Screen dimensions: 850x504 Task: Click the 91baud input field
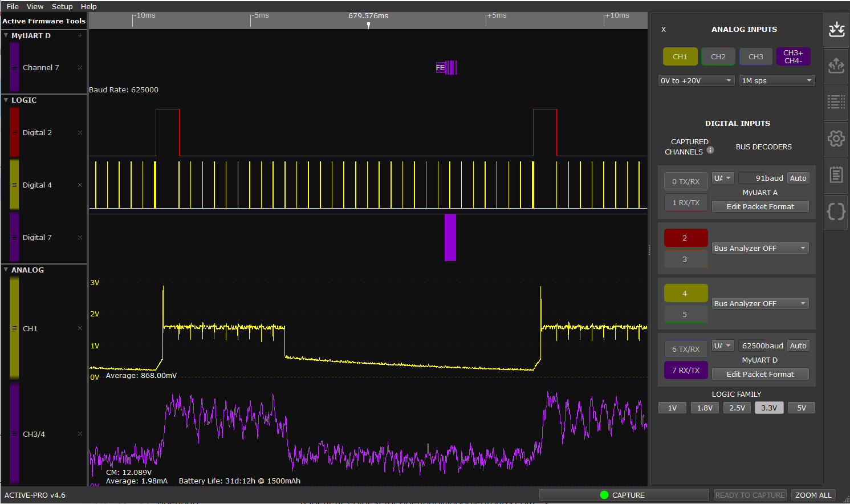pos(762,178)
